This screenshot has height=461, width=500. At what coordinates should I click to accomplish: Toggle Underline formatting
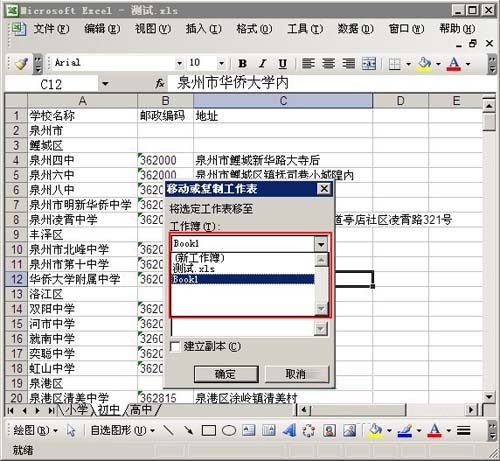coord(283,63)
